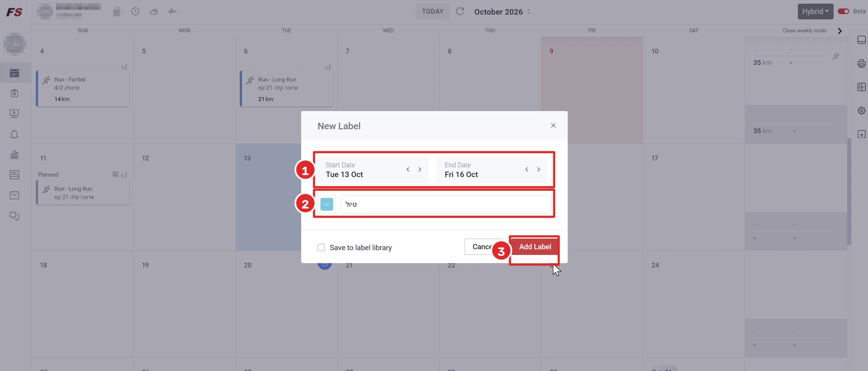Check Save to label library

tap(321, 247)
